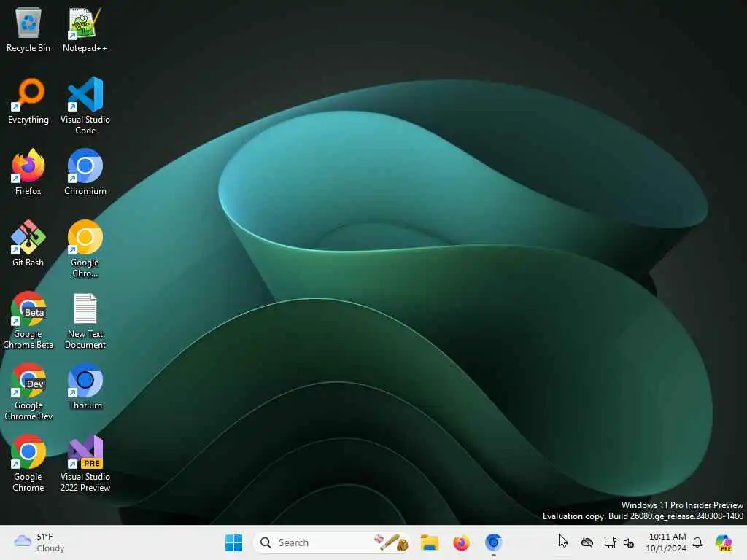Open the Copilot Preview taskbar icon
The image size is (747, 560).
click(x=724, y=542)
